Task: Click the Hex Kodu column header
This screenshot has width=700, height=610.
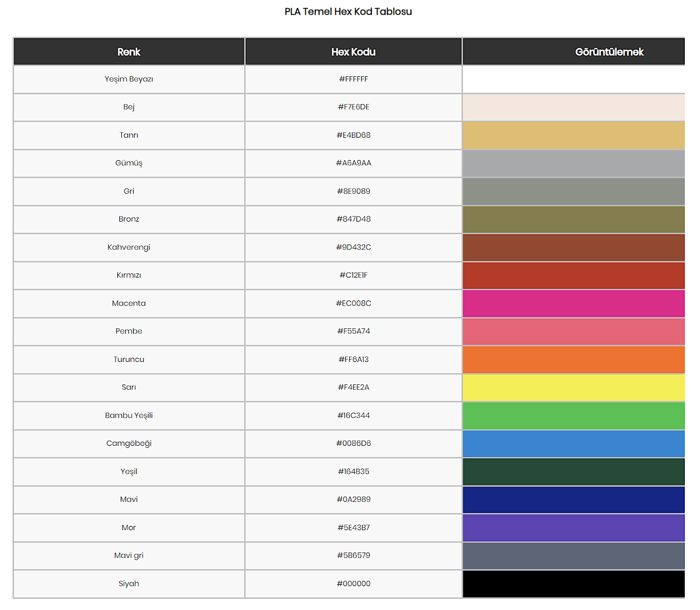Action: pos(354,52)
